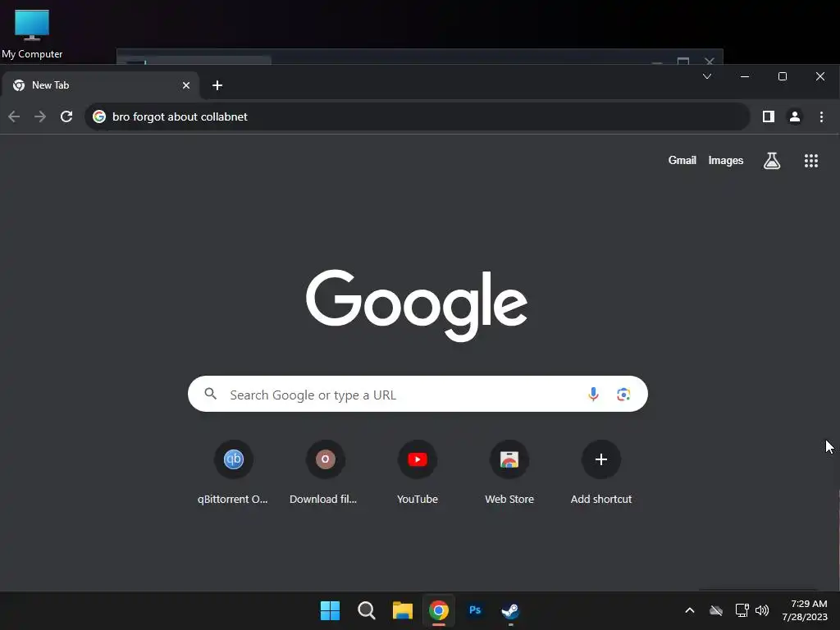Open the YouTube shortcut
840x630 pixels.
418,472
